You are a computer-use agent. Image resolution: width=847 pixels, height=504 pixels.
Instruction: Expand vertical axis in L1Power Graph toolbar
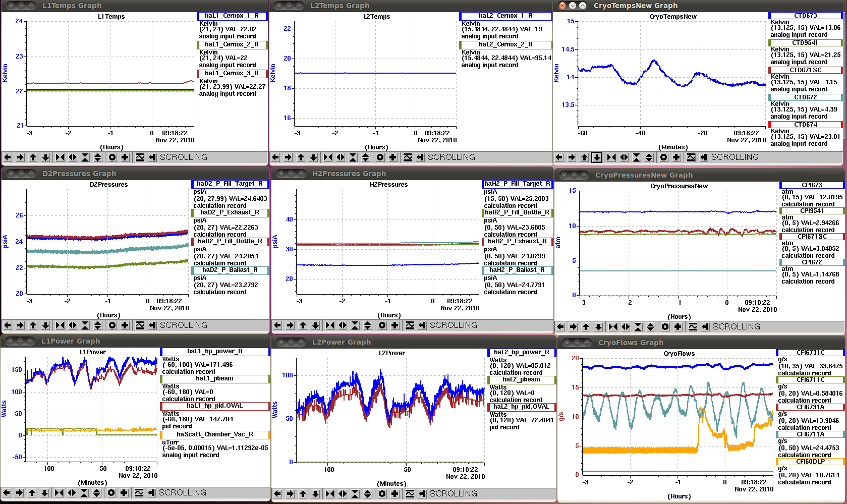(97, 493)
